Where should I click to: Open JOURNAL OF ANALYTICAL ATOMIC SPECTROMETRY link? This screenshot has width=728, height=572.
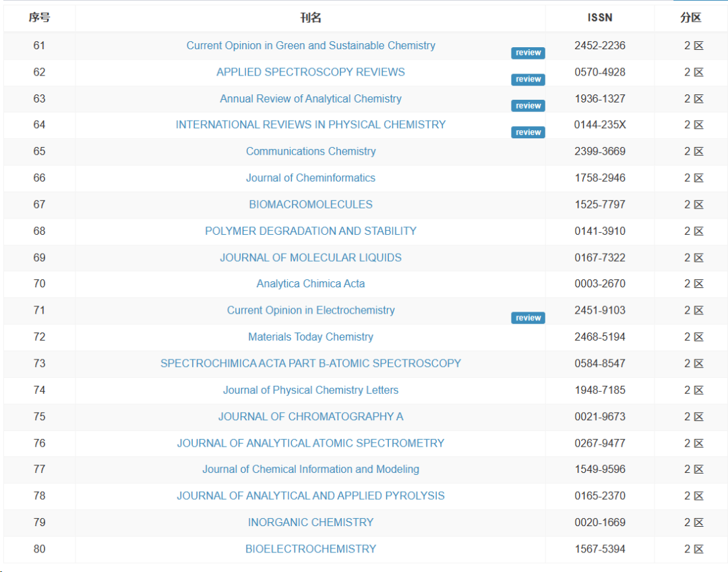coord(311,442)
